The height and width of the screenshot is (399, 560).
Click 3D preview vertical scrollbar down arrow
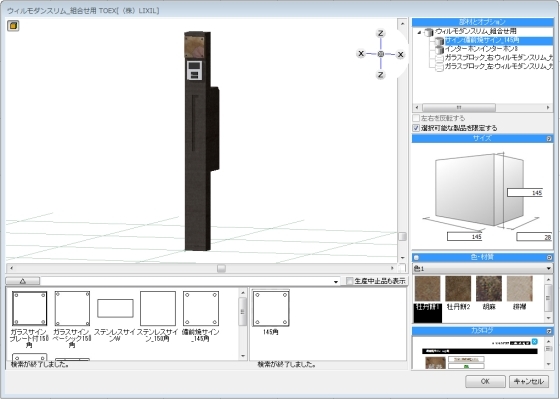coord(402,258)
